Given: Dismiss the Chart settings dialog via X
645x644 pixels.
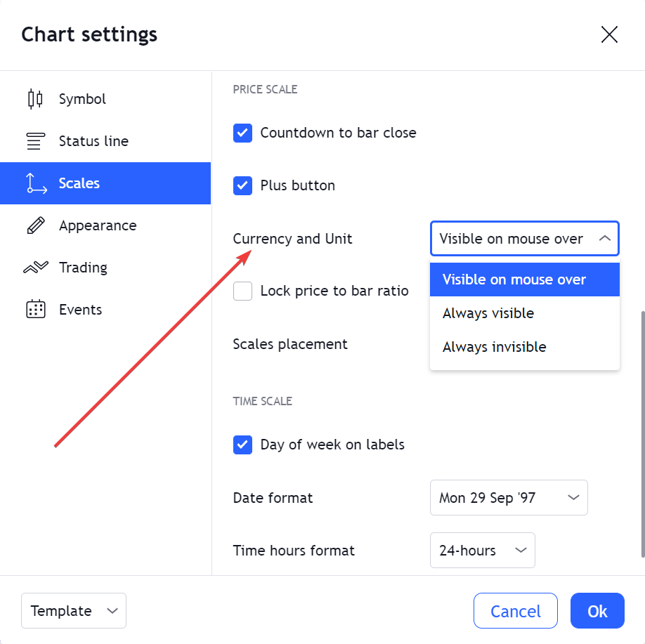Looking at the screenshot, I should tap(609, 34).
